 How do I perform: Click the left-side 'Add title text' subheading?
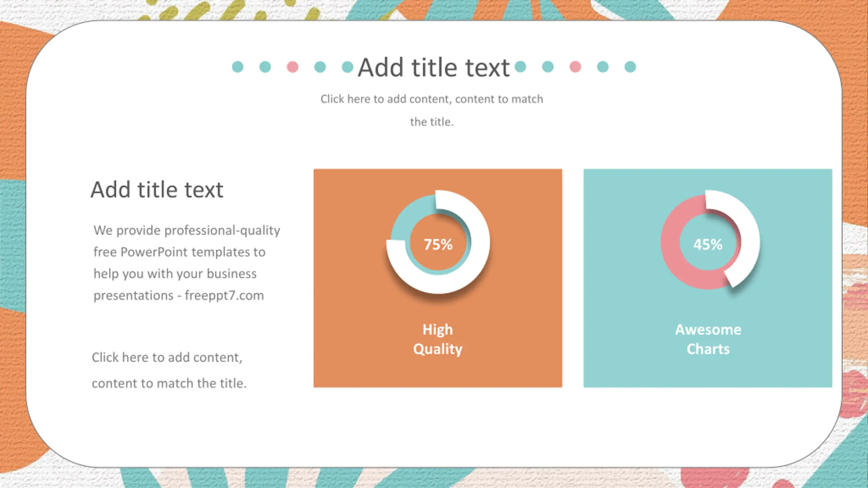point(157,189)
